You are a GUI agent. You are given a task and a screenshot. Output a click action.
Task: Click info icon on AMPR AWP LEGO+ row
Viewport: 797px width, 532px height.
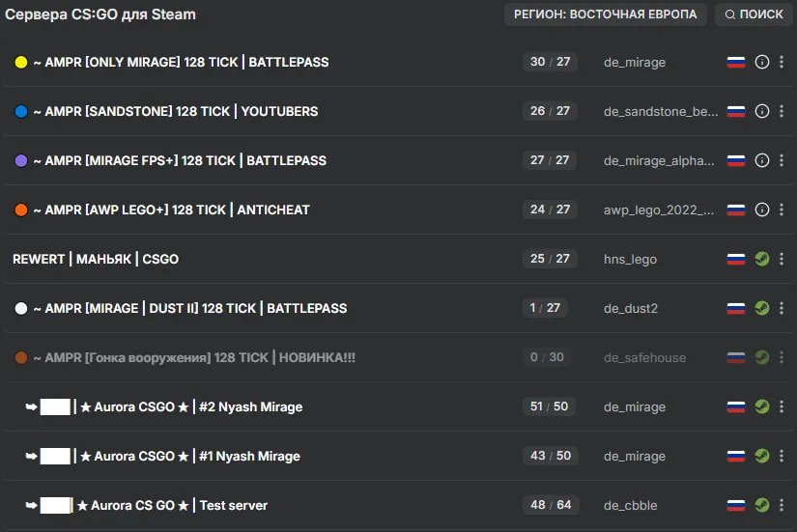(761, 210)
